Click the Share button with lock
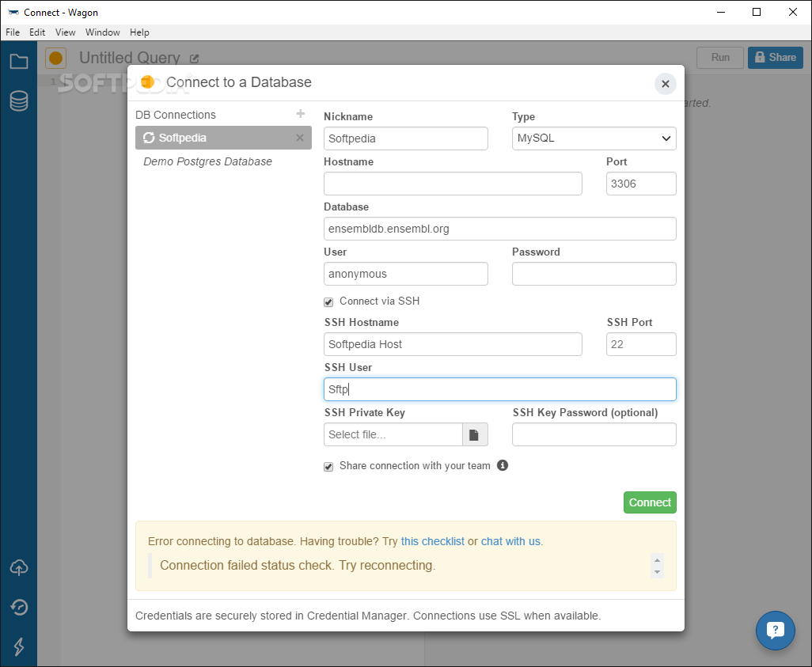Viewport: 812px width, 667px height. point(776,58)
